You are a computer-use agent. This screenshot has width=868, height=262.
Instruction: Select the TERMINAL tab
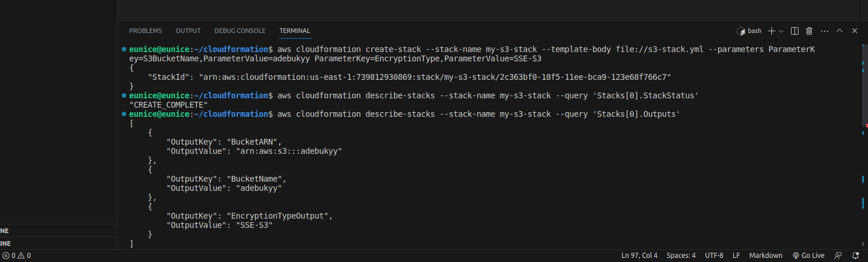pos(295,31)
